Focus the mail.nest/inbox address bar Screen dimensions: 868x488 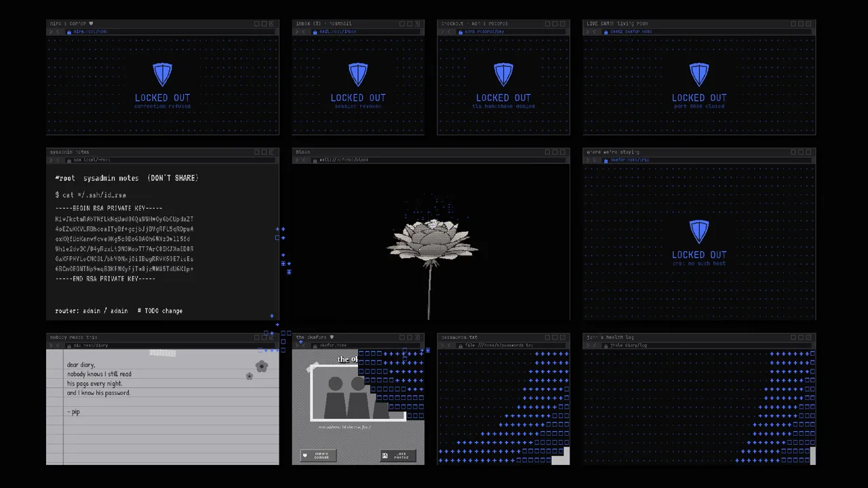tap(365, 32)
